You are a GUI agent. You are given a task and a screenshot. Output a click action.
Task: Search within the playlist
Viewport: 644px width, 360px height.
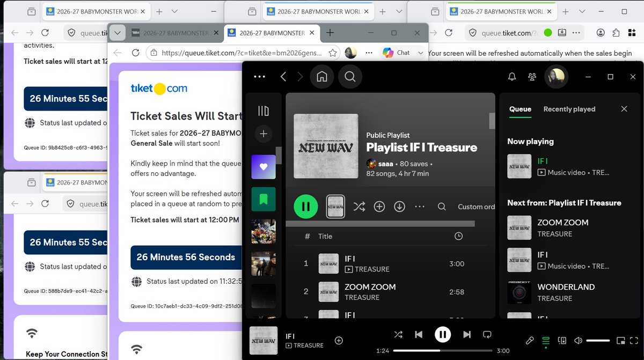click(442, 207)
